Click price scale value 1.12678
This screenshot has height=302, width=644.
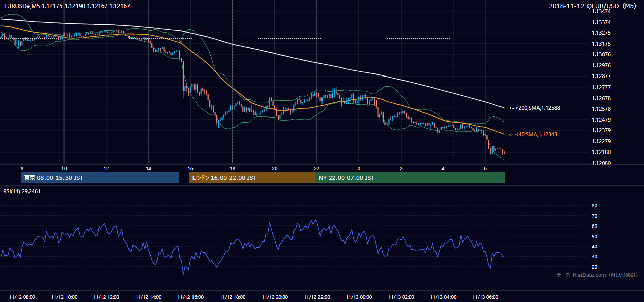click(x=601, y=98)
